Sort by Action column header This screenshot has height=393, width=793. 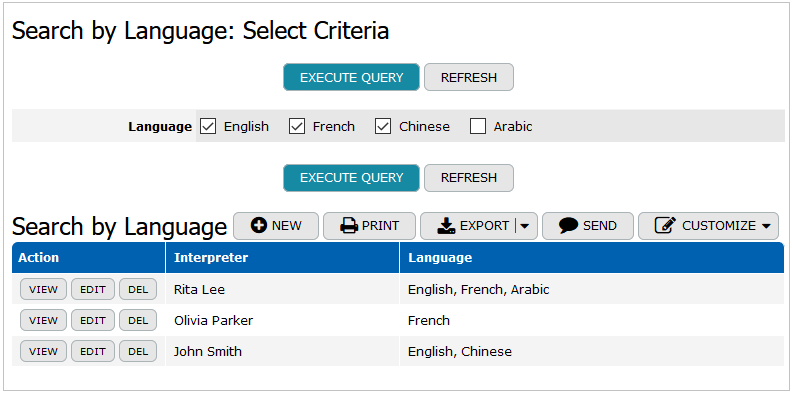click(x=89, y=257)
